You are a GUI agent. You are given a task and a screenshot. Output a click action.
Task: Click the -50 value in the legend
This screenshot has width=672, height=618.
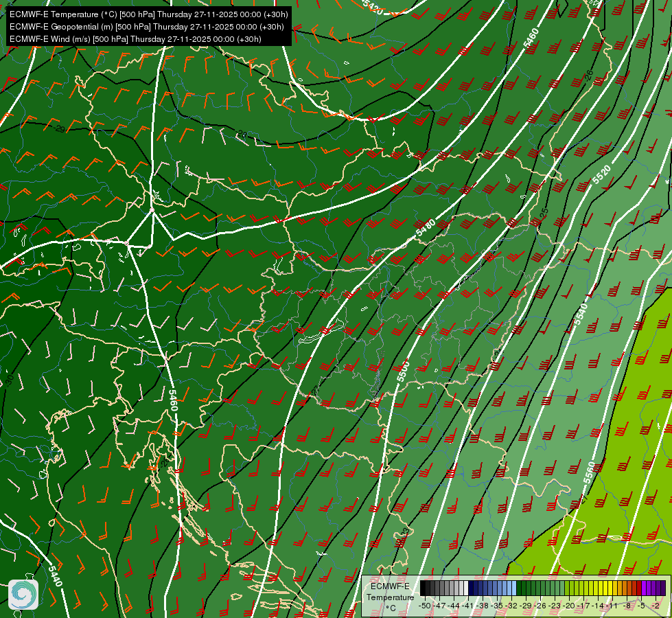[425, 606]
